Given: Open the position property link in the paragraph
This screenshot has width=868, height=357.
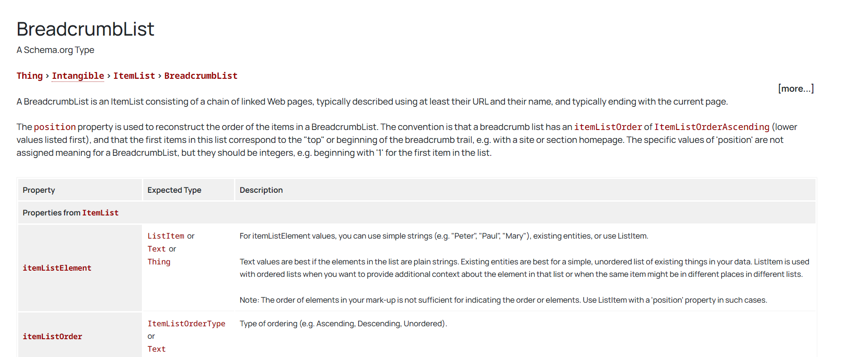Looking at the screenshot, I should click(x=55, y=127).
